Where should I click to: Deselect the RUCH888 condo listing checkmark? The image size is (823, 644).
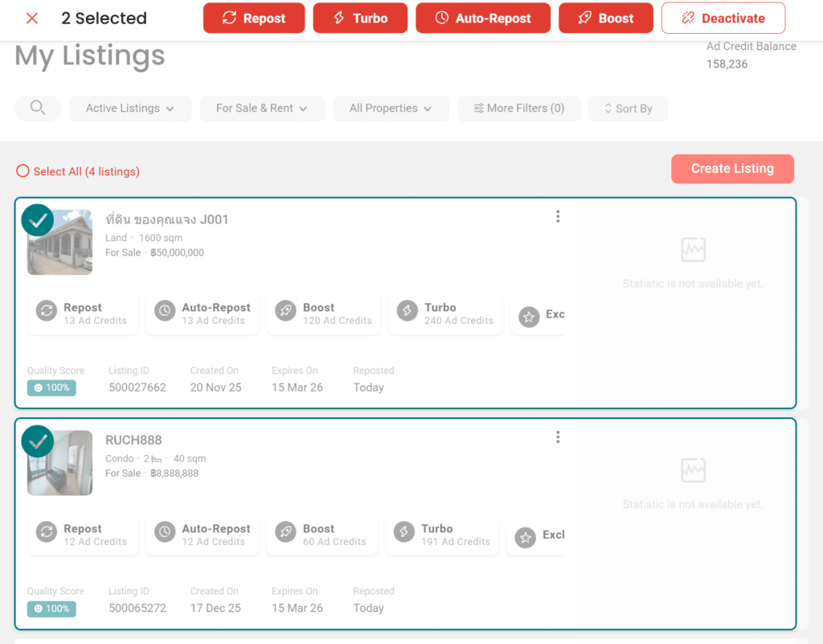point(38,441)
